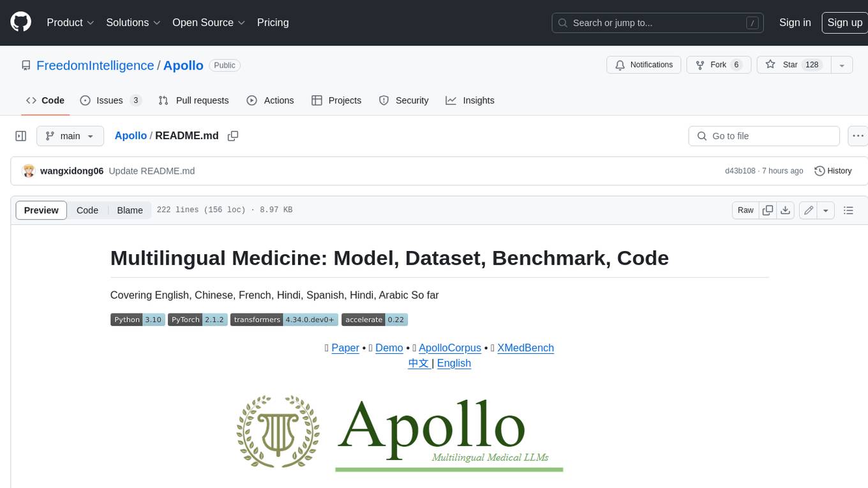Switch to the Actions tab
The width and height of the screenshot is (868, 488).
tap(270, 100)
